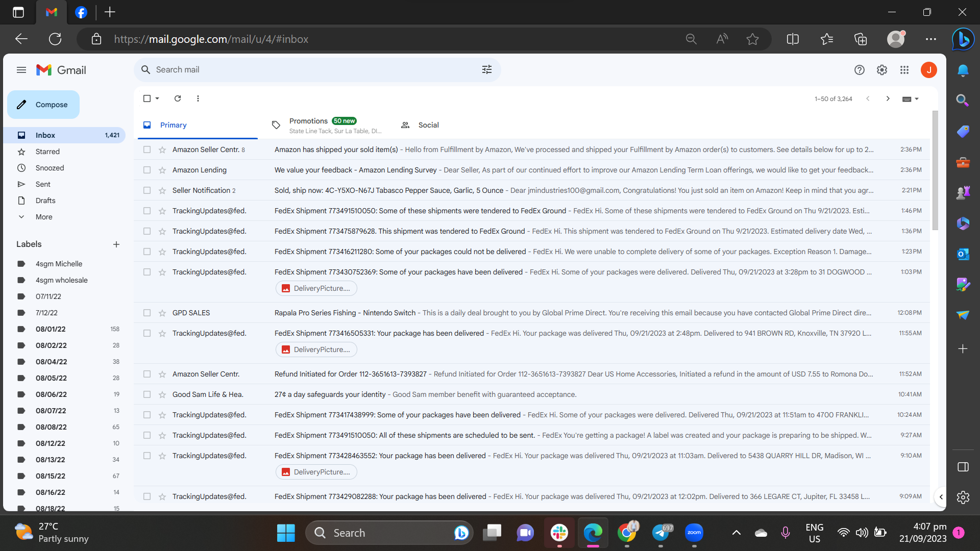Screen dimensions: 980x551
Task: Click the mail list vertical scrollbar
Action: tap(935, 171)
